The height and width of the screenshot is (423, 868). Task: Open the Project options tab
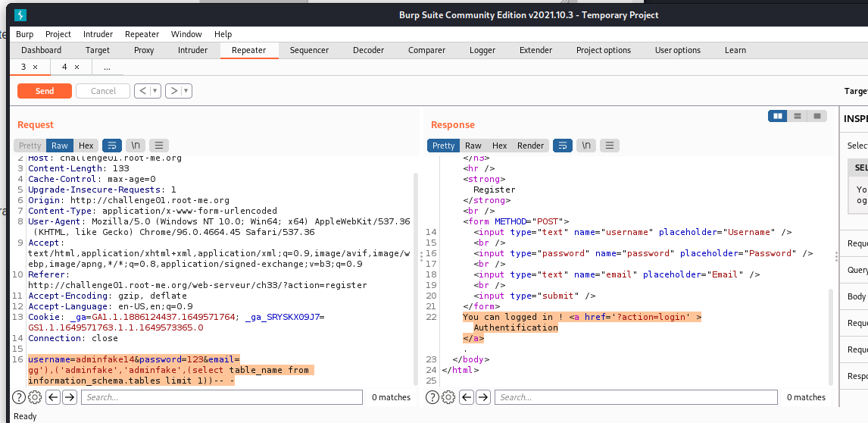(x=604, y=50)
